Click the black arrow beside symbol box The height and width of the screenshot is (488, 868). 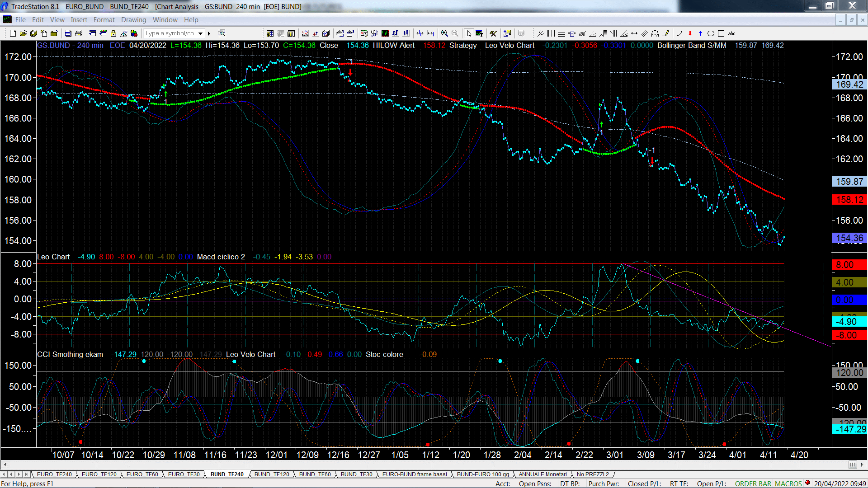tap(209, 33)
